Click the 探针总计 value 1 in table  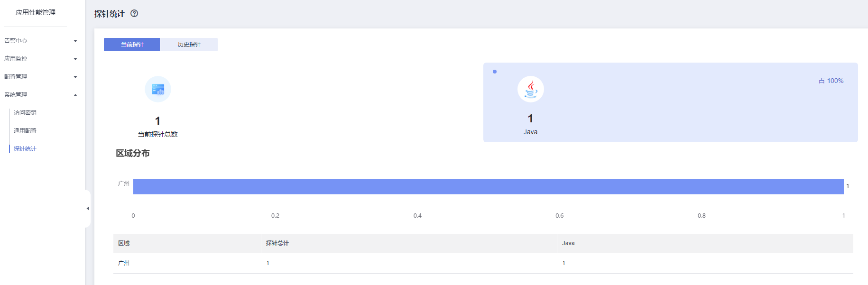tap(268, 263)
